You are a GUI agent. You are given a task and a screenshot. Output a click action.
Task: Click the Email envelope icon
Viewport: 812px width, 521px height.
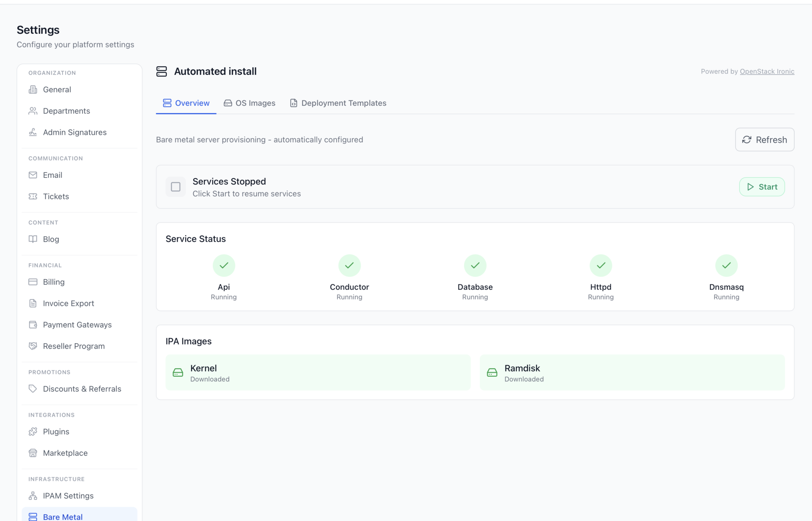[33, 175]
